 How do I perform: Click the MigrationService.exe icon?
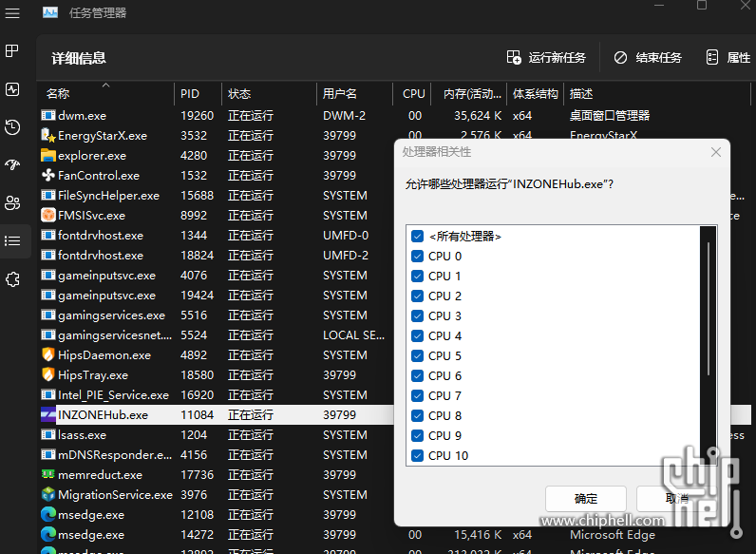coord(47,495)
